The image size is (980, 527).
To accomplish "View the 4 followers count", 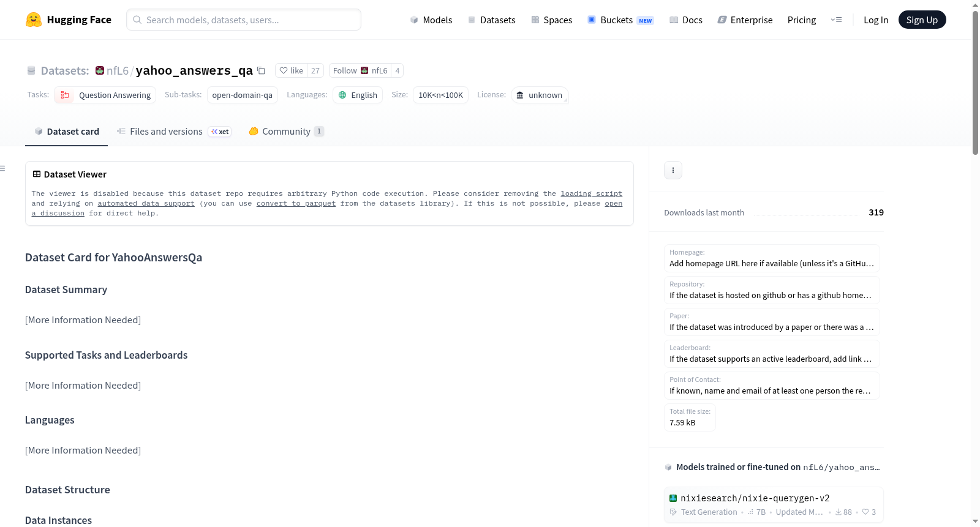I will (398, 70).
